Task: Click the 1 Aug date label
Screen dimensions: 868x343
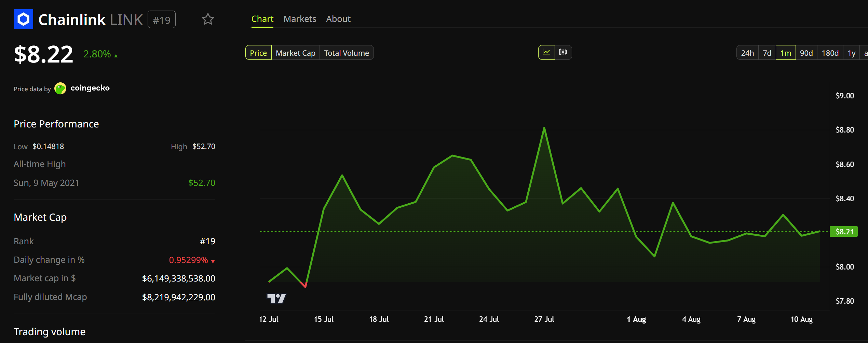Action: [636, 319]
